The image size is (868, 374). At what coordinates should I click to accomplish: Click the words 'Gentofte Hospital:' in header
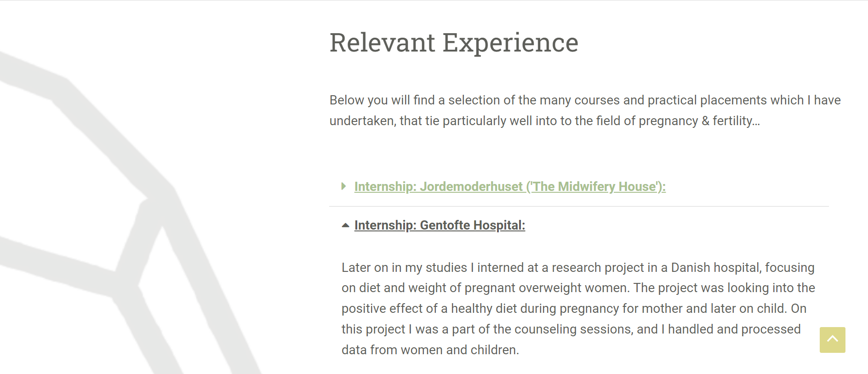[x=473, y=225]
